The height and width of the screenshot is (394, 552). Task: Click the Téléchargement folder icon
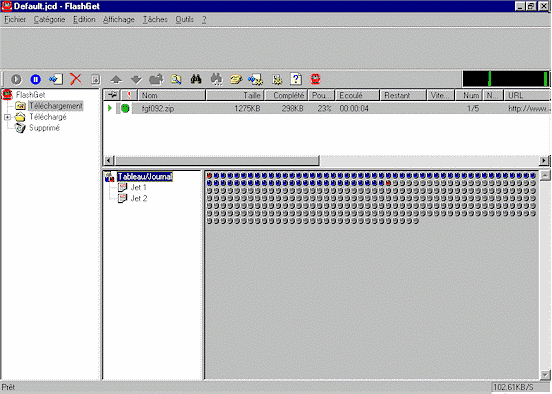click(x=20, y=106)
